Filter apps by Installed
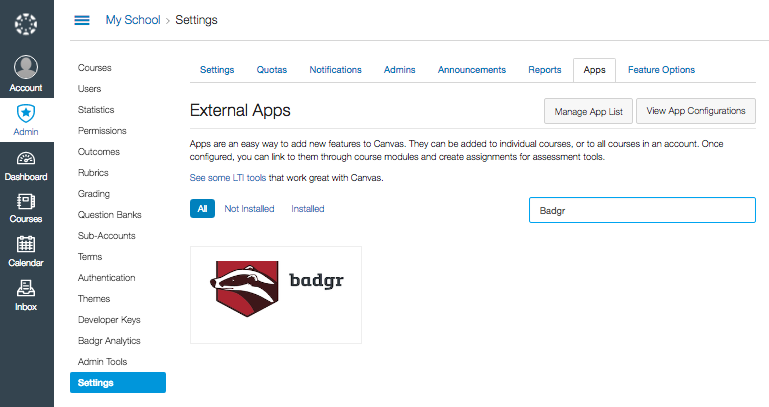 click(307, 209)
